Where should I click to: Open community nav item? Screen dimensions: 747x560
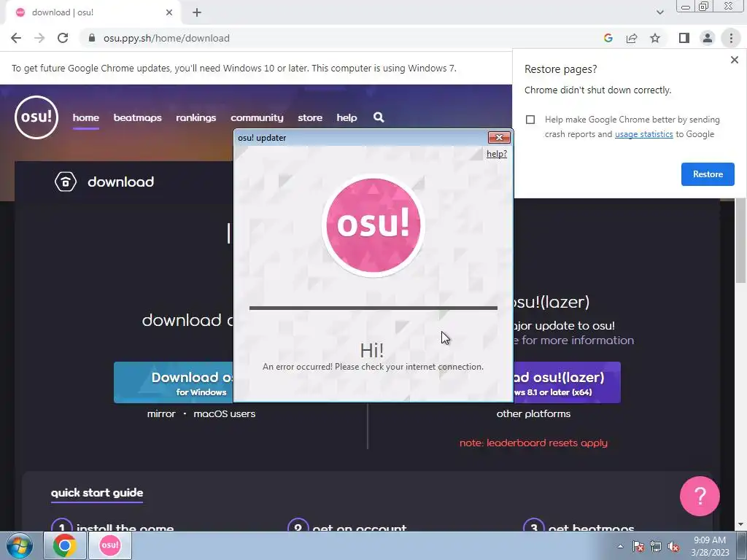click(257, 117)
